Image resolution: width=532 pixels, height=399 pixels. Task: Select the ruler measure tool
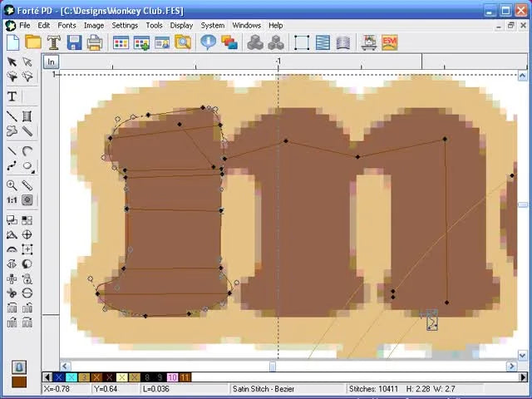(27, 185)
